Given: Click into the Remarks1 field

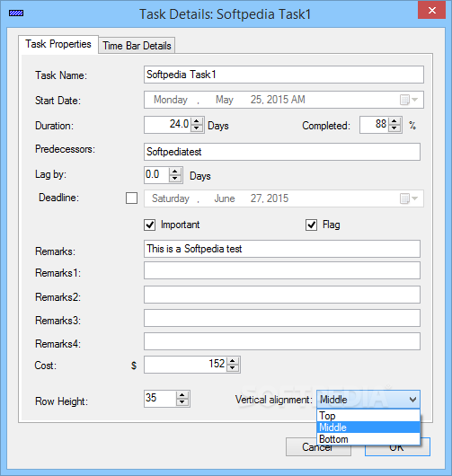Looking at the screenshot, I should point(282,271).
